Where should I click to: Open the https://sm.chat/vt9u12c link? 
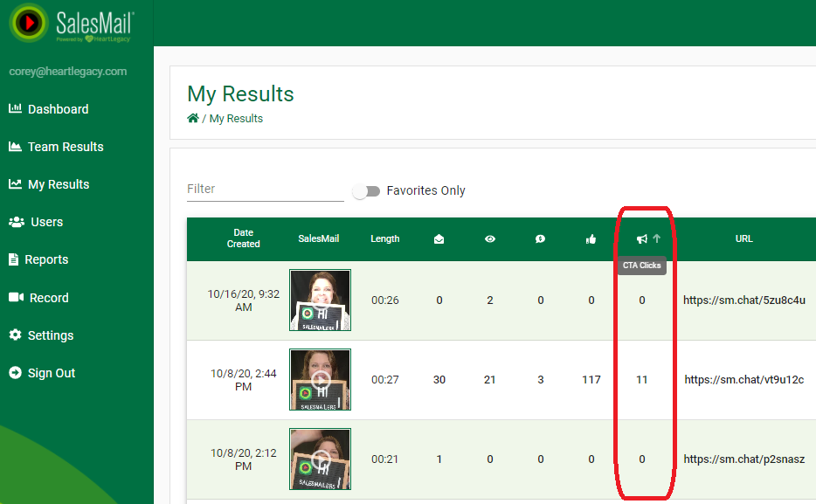744,380
